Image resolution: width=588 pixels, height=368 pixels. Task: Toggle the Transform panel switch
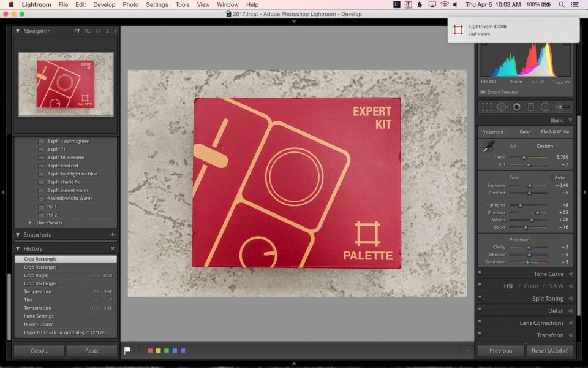click(x=480, y=334)
